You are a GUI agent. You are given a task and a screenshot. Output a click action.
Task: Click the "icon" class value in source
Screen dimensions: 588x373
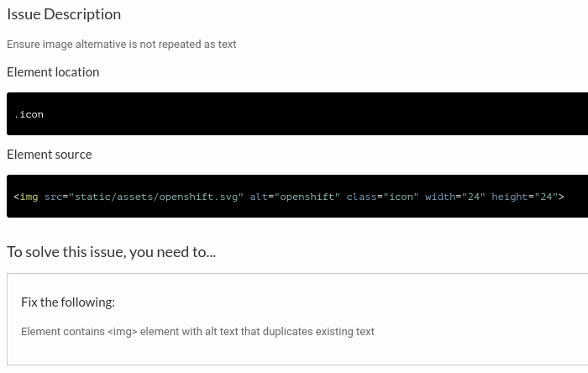(401, 197)
